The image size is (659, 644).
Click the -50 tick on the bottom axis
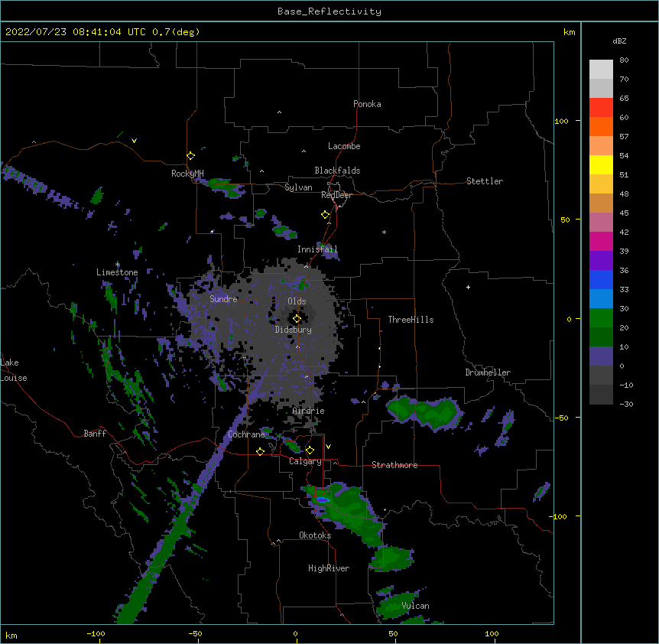click(x=195, y=633)
